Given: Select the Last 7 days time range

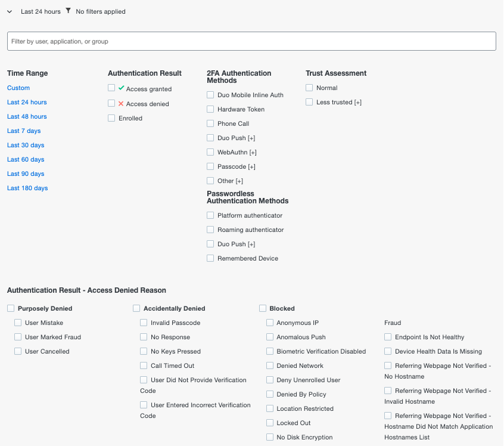Looking at the screenshot, I should (23, 131).
